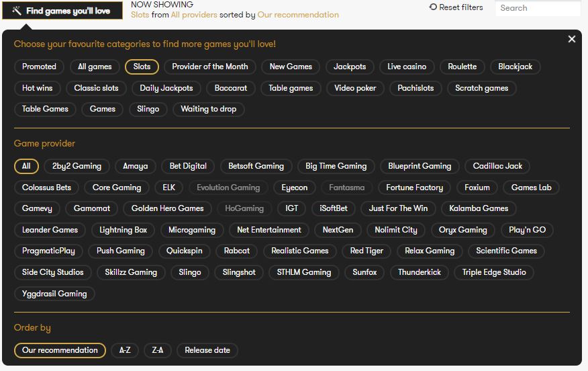Screen dimensions: 588x371
Task: Filter by PragmaticPlay provider
Action: 48,251
